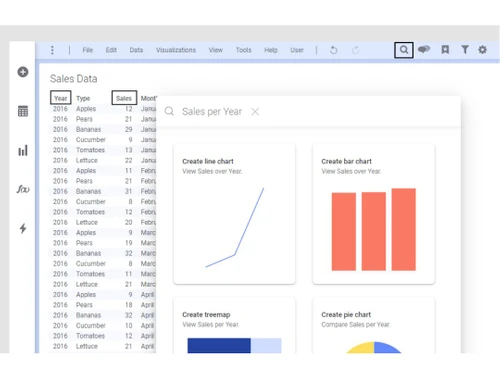The image size is (500, 375).
Task: Click Sales value 22 cell
Action: pos(129,160)
